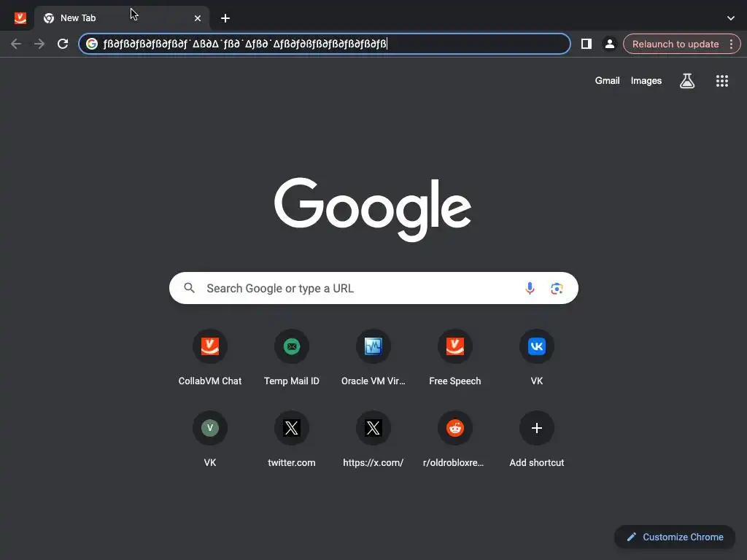Open Gmail link
747x560 pixels.
(x=607, y=80)
